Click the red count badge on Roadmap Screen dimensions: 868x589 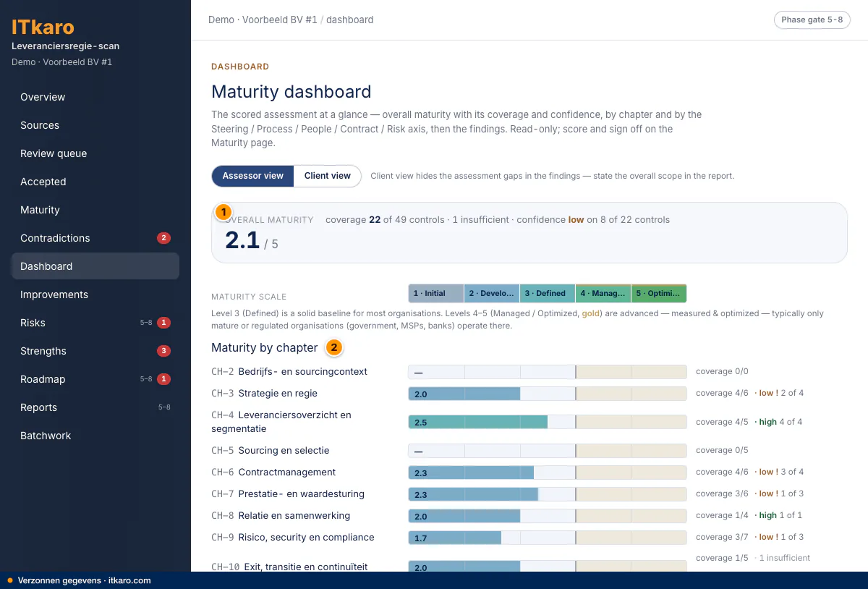click(164, 379)
